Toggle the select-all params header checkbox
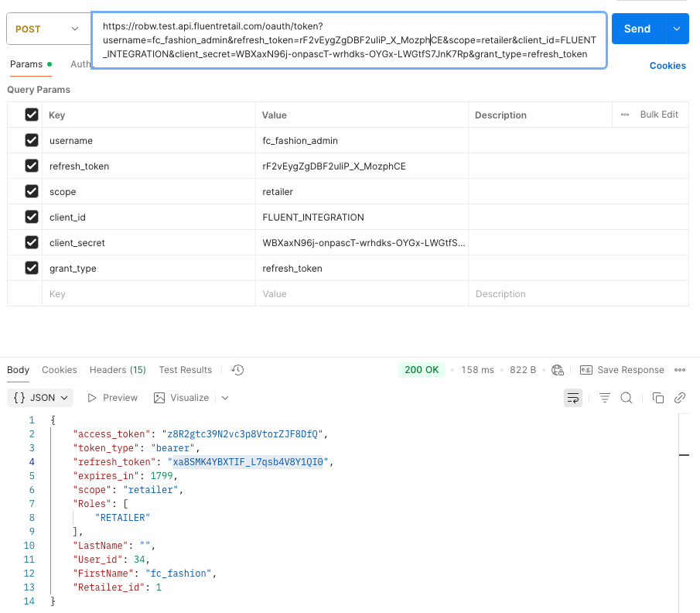 32,115
